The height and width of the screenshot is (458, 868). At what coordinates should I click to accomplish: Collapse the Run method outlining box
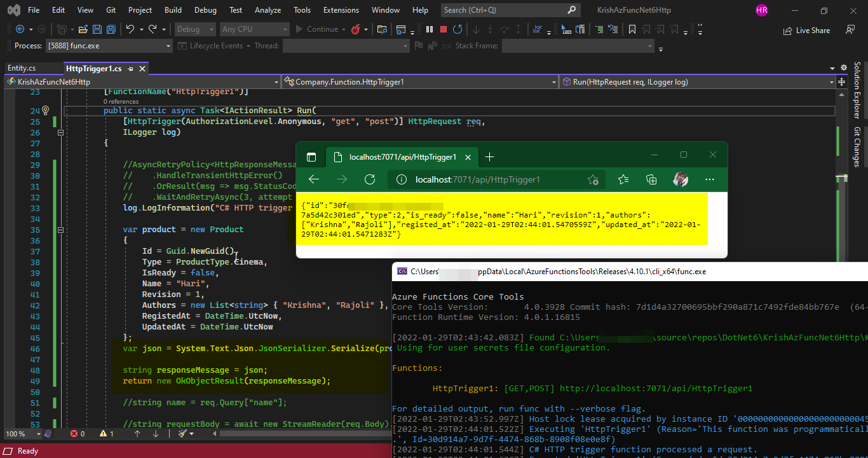pyautogui.click(x=60, y=132)
